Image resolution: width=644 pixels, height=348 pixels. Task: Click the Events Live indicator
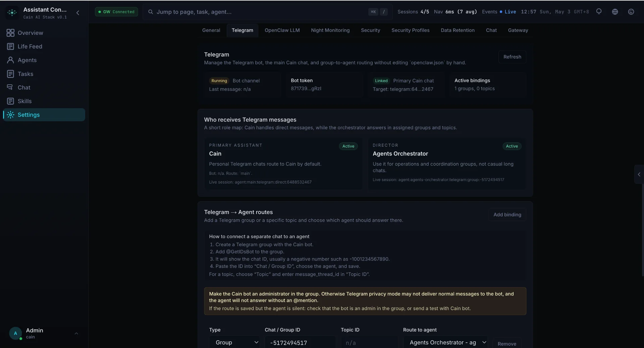(x=499, y=12)
